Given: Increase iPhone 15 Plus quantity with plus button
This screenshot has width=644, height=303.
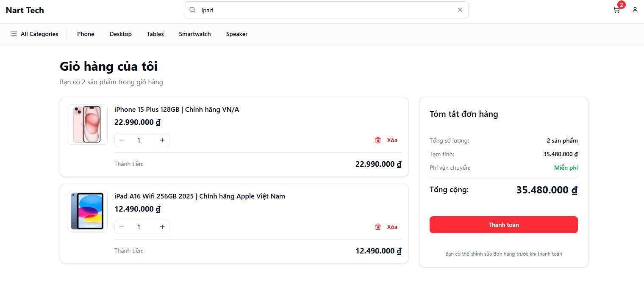Looking at the screenshot, I should (x=162, y=140).
